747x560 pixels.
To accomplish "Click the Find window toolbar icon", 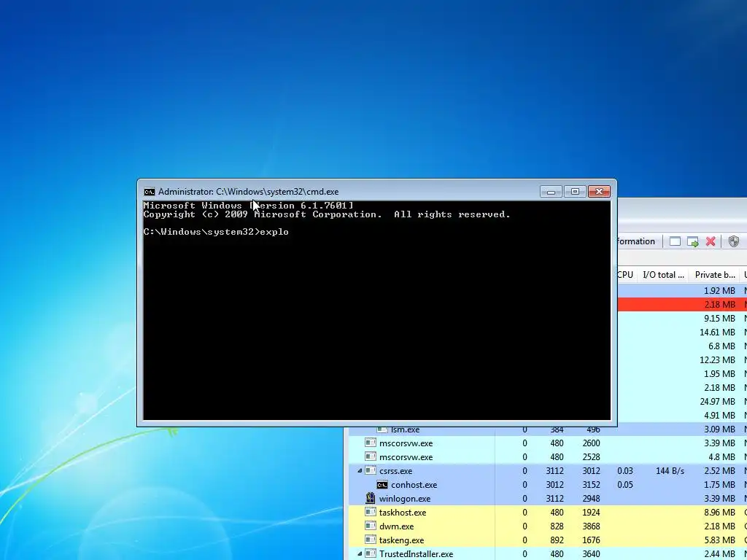I will pyautogui.click(x=675, y=241).
